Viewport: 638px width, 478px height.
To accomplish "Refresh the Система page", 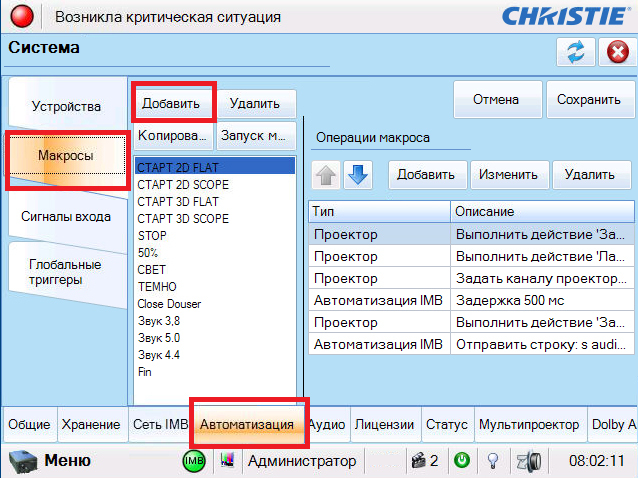I will 576,52.
